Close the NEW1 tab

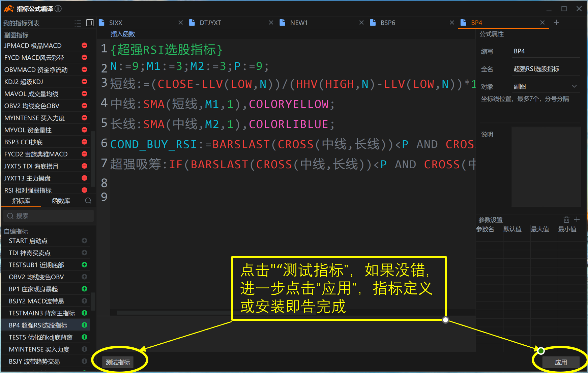pos(361,23)
